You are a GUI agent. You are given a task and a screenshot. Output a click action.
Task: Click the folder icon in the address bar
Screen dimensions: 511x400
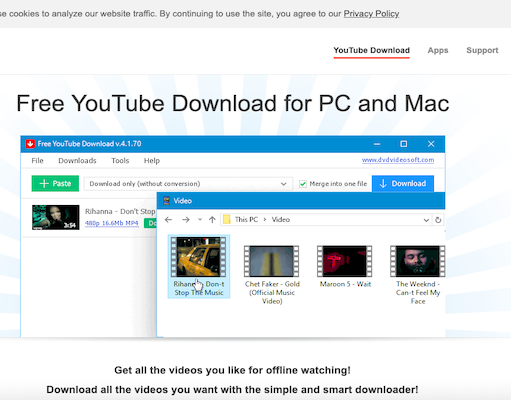click(227, 219)
